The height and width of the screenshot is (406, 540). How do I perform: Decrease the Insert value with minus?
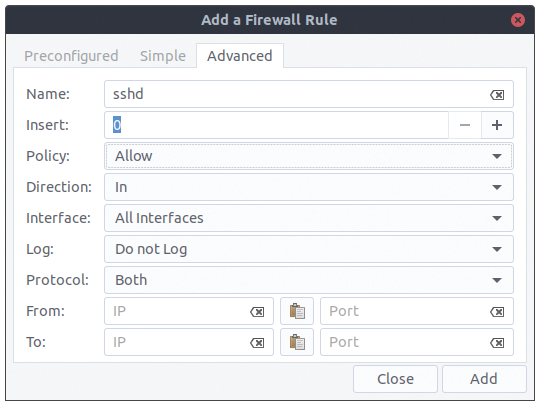pos(465,125)
